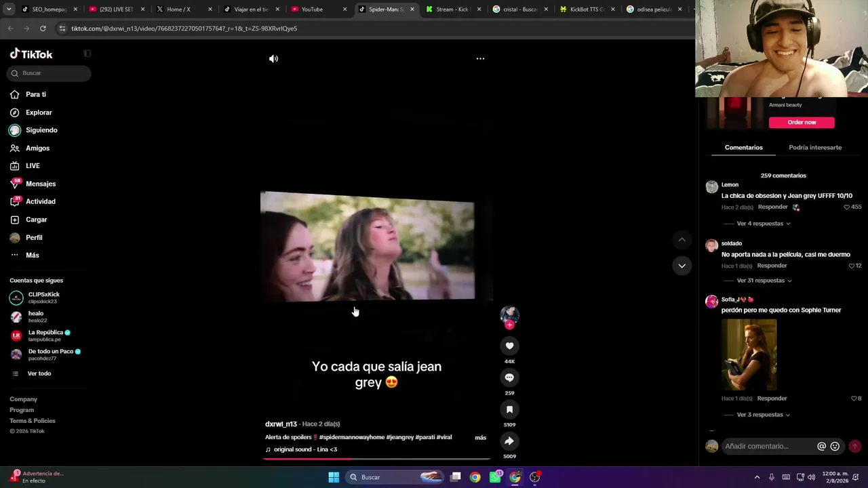Image resolution: width=868 pixels, height=488 pixels.
Task: Reload the page in the browser toolbar
Action: tap(43, 28)
